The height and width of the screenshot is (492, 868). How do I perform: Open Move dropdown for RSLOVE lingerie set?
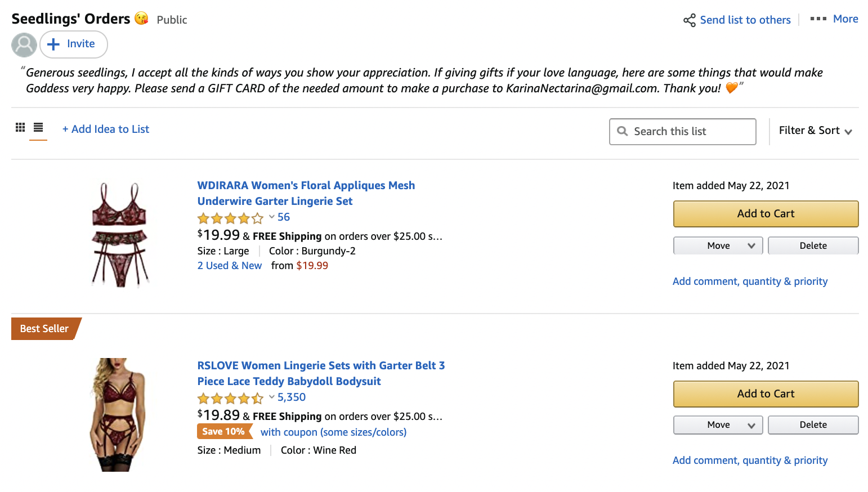pyautogui.click(x=718, y=425)
